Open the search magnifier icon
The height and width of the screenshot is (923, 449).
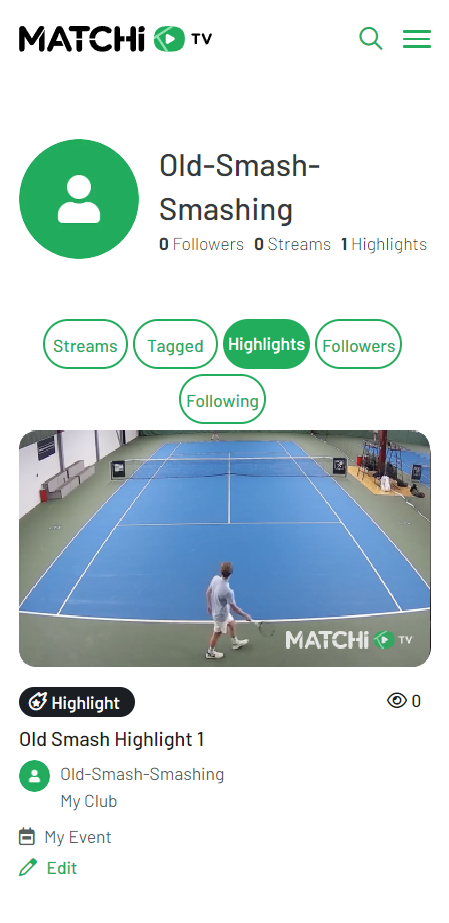point(371,39)
